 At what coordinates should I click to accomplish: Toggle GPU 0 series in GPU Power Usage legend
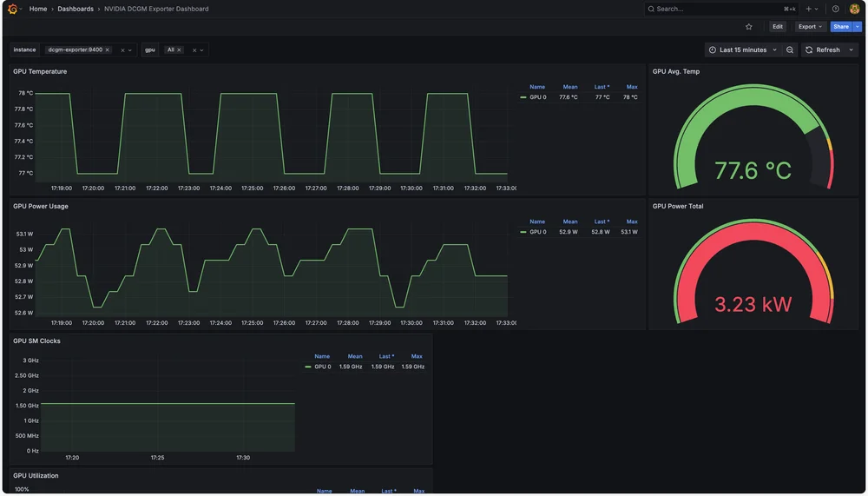coord(537,232)
